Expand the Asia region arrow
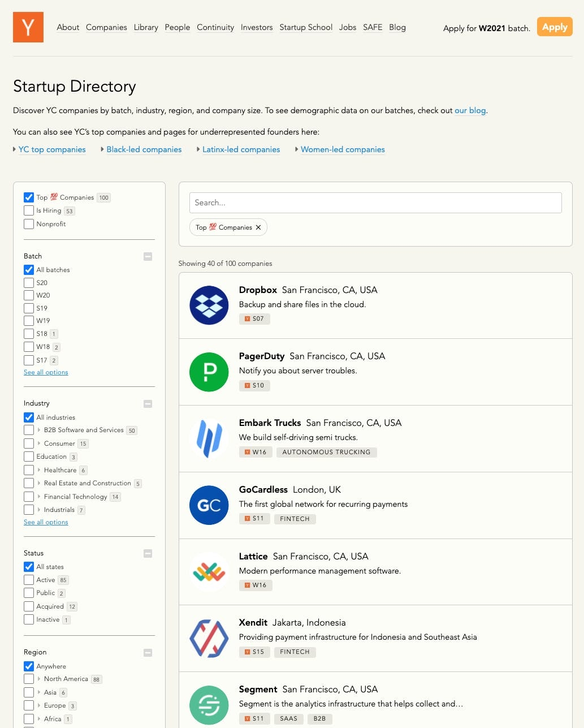Screen dimensions: 584x728 point(39,692)
